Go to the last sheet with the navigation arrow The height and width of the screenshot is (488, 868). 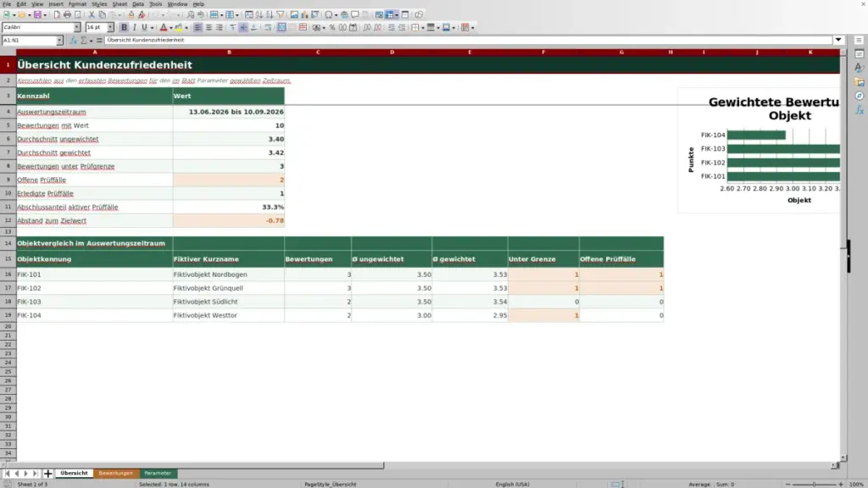[35, 473]
